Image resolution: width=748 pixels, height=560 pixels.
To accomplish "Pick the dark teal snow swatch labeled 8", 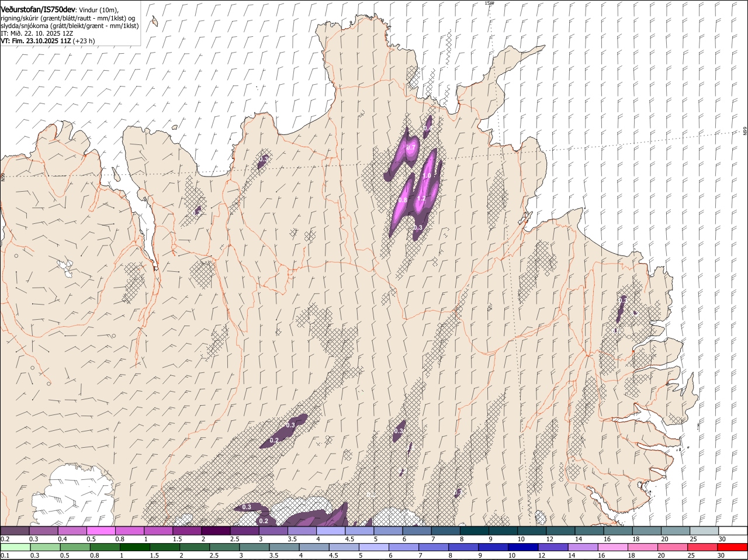I will [x=475, y=531].
